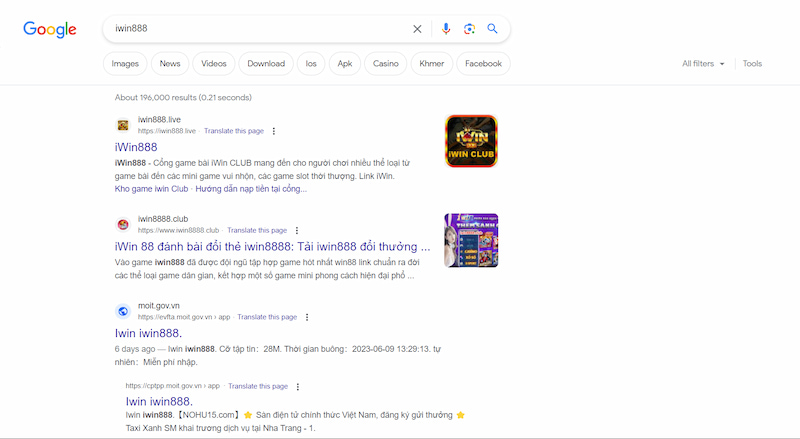Open Google Lens image search
The width and height of the screenshot is (800, 439).
(x=469, y=29)
